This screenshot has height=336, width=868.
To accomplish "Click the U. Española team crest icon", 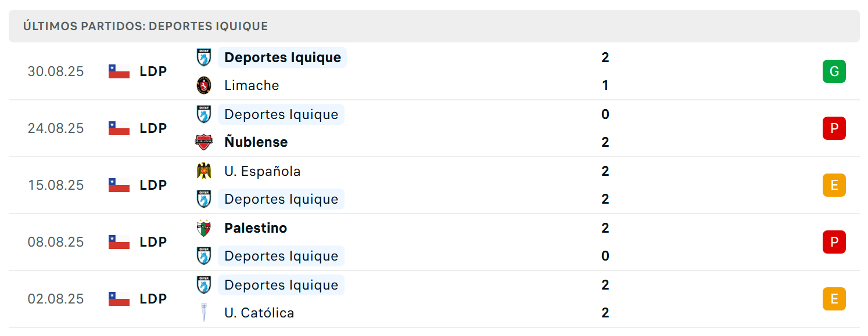I will click(204, 171).
